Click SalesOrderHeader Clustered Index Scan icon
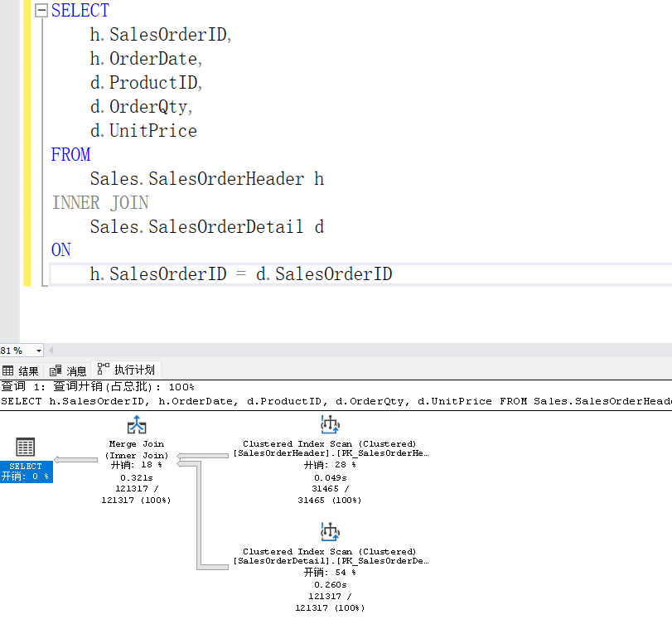This screenshot has height=629, width=672. (330, 424)
